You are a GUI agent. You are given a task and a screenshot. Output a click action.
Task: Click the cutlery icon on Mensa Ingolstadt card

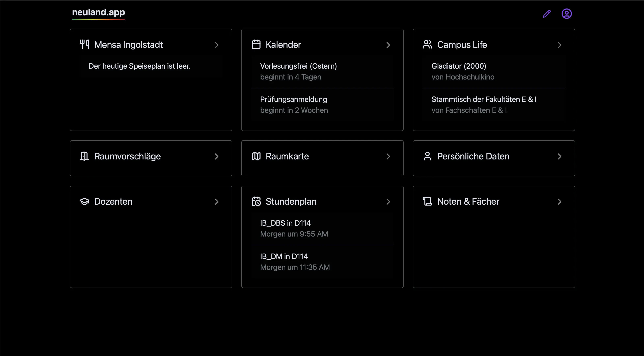[84, 45]
